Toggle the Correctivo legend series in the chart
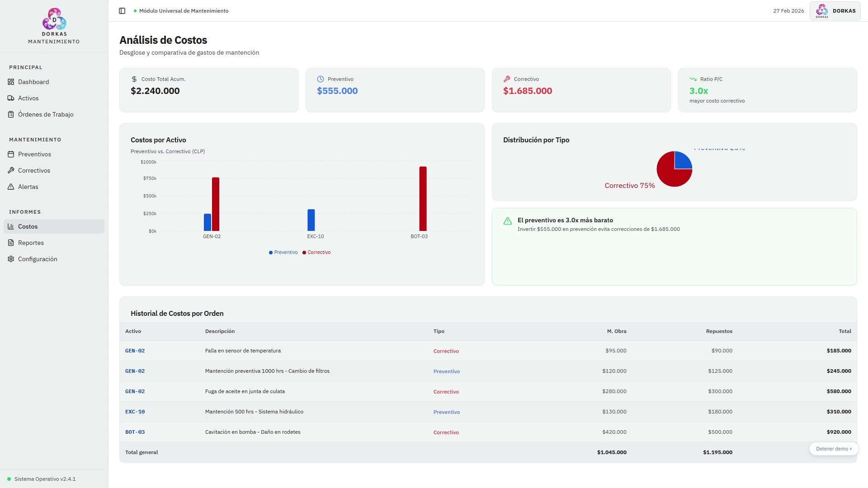 click(316, 253)
